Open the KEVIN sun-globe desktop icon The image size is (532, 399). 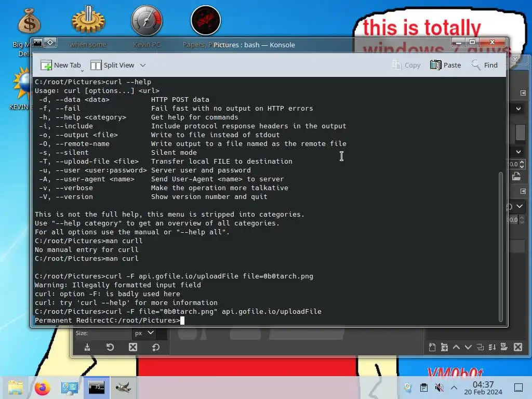click(22, 83)
